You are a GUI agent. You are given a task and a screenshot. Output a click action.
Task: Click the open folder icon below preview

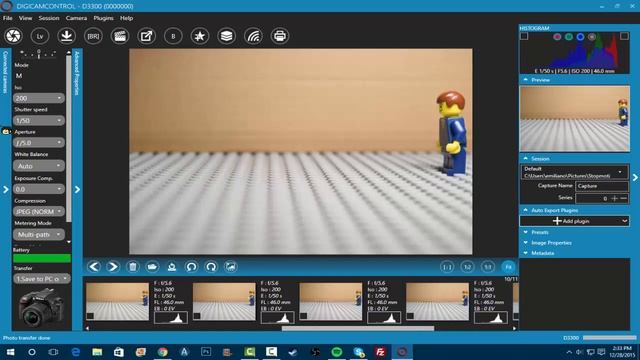(152, 267)
